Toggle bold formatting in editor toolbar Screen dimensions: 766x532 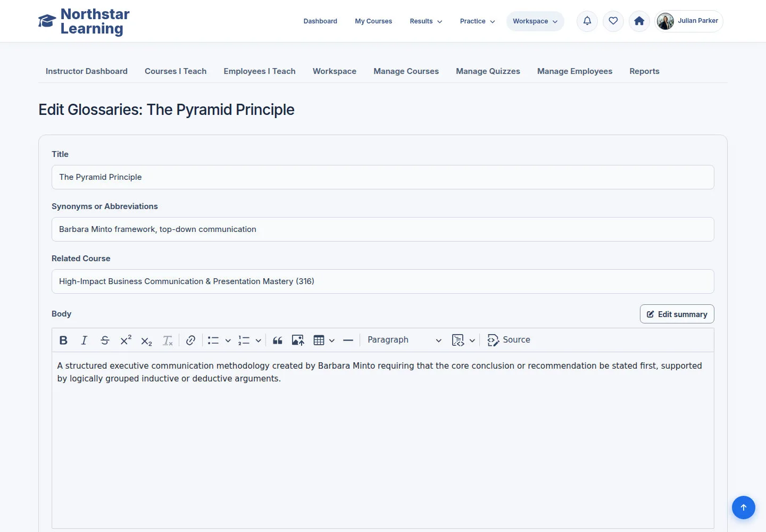tap(63, 340)
